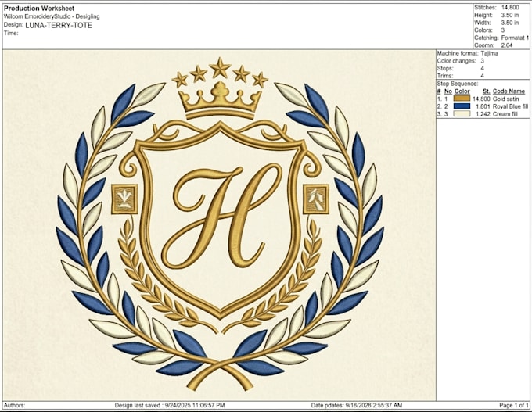Click the stitch count '1.801'

pos(483,106)
